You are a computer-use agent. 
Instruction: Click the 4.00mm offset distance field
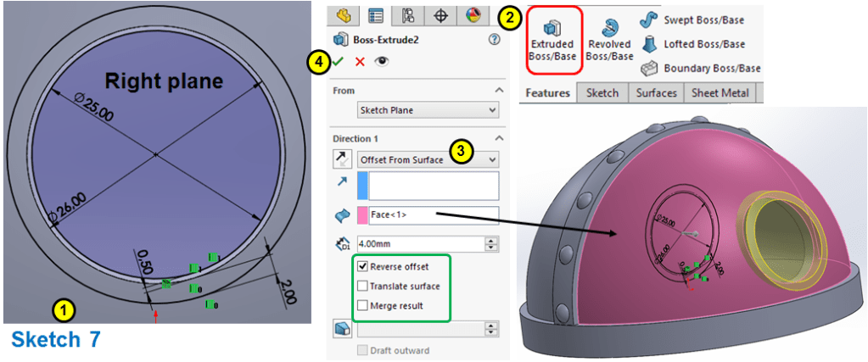click(419, 243)
